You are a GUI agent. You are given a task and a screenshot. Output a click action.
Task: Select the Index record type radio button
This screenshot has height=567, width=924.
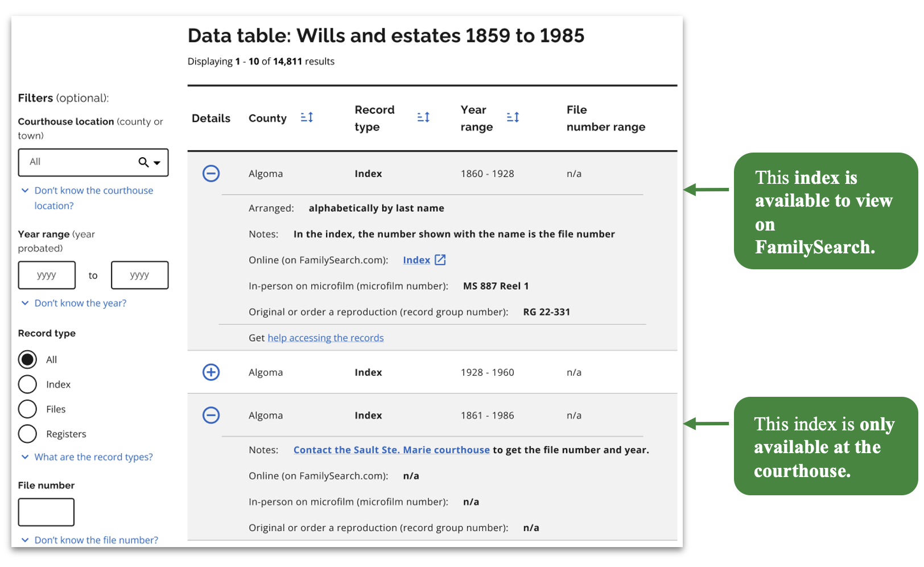point(27,384)
